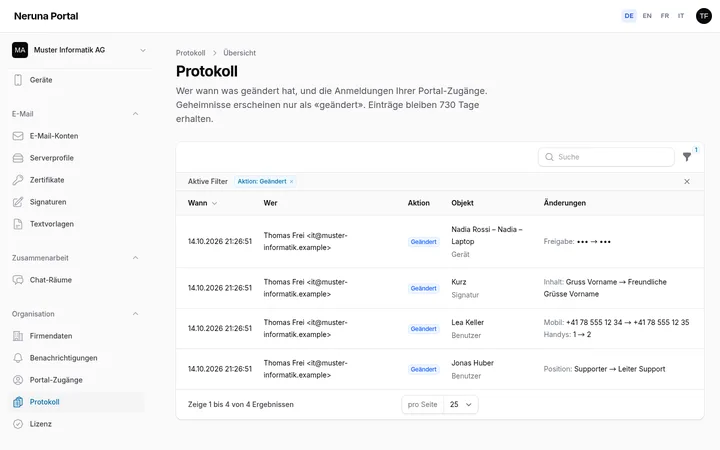720x450 pixels.
Task: Click the Lizenz checkmark icon
Action: point(18,424)
